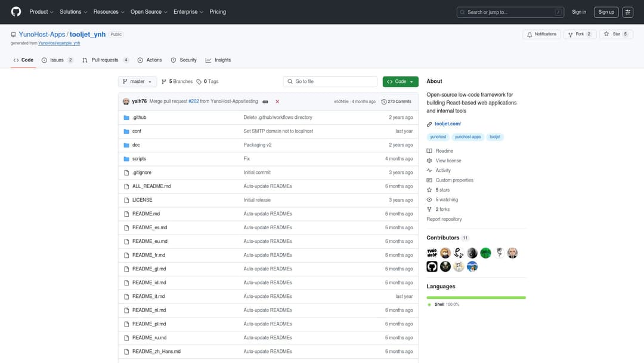Select the yunohost topic tag
This screenshot has height=363, width=644.
pos(438,137)
